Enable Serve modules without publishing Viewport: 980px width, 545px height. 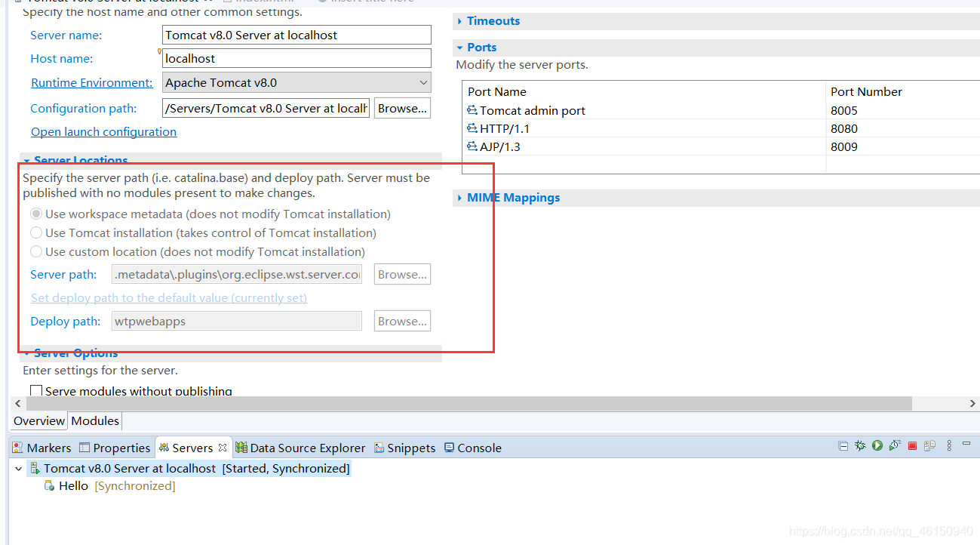[x=36, y=391]
